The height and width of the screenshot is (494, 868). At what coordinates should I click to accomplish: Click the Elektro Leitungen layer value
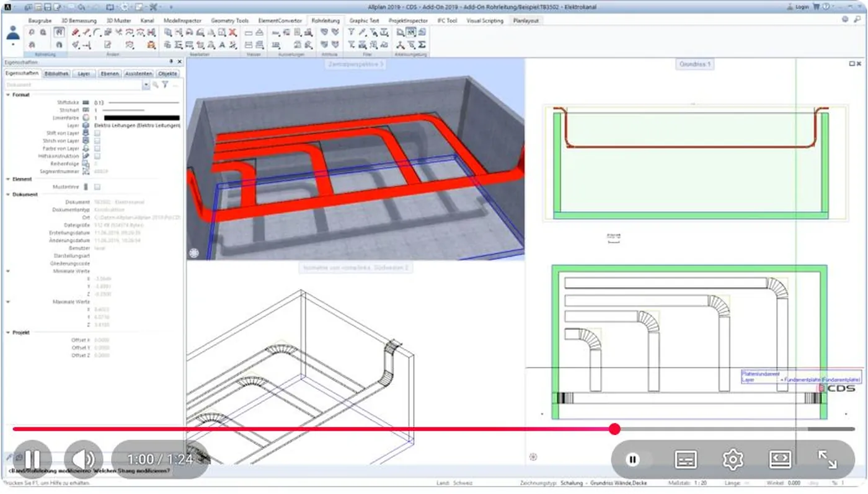137,125
